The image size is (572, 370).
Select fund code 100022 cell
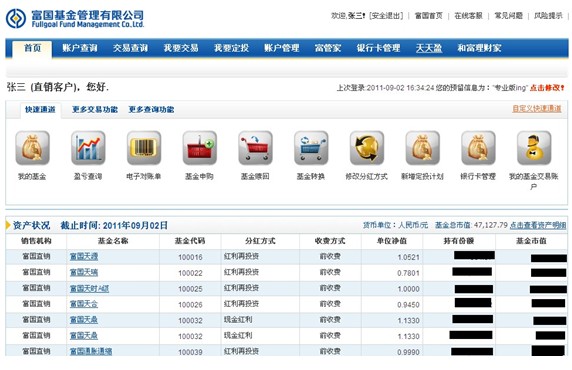click(x=190, y=273)
